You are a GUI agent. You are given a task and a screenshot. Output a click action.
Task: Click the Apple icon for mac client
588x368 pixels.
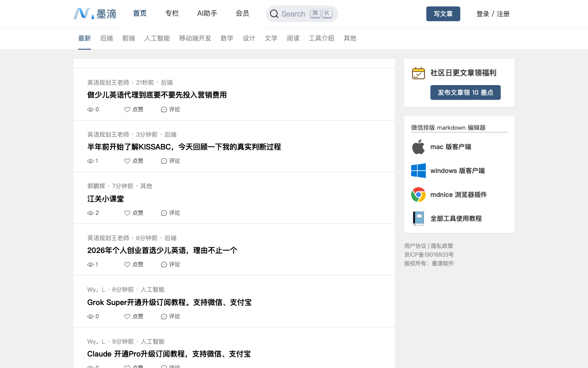418,147
